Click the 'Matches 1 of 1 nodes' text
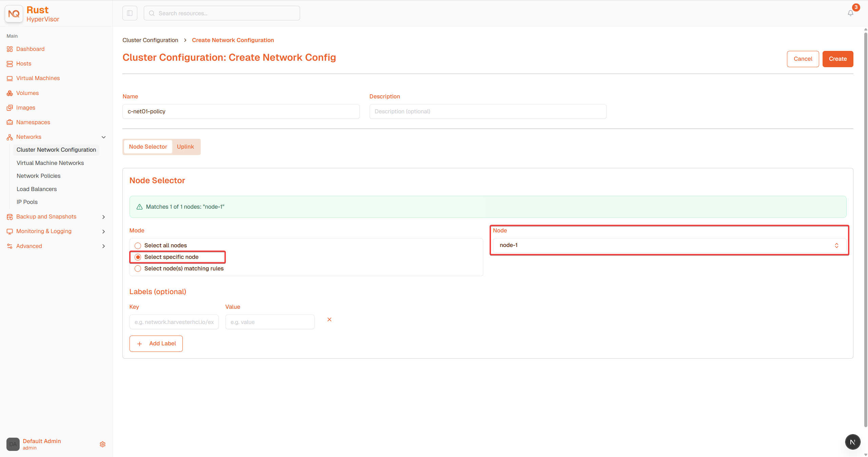The width and height of the screenshot is (868, 457). tap(185, 207)
